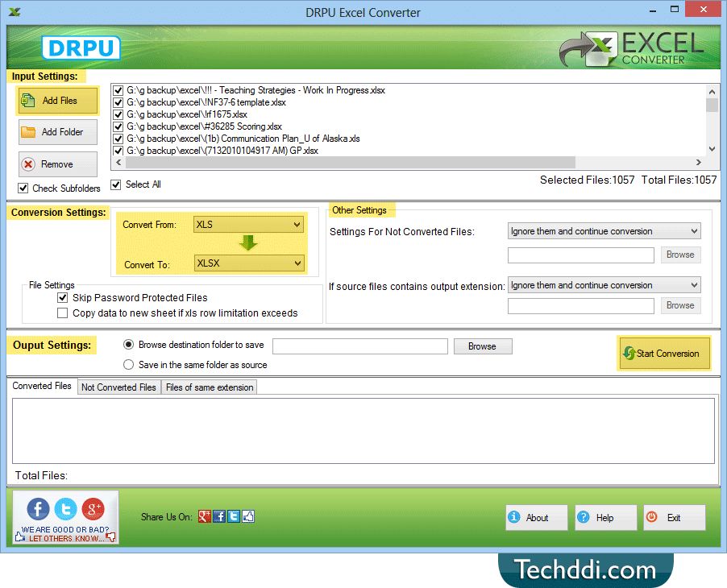This screenshot has height=588, width=727.
Task: Click inside the Converted Files results box
Action: pos(363,430)
